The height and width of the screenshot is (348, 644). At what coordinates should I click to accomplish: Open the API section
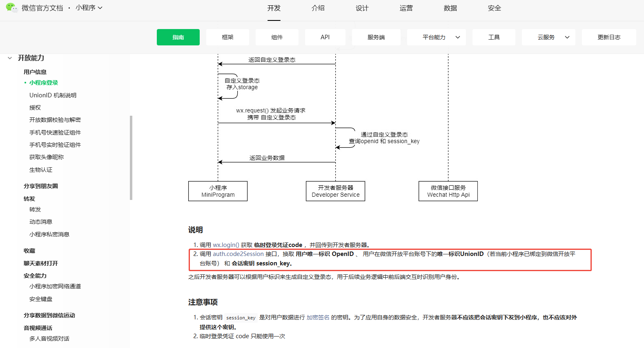pyautogui.click(x=325, y=37)
